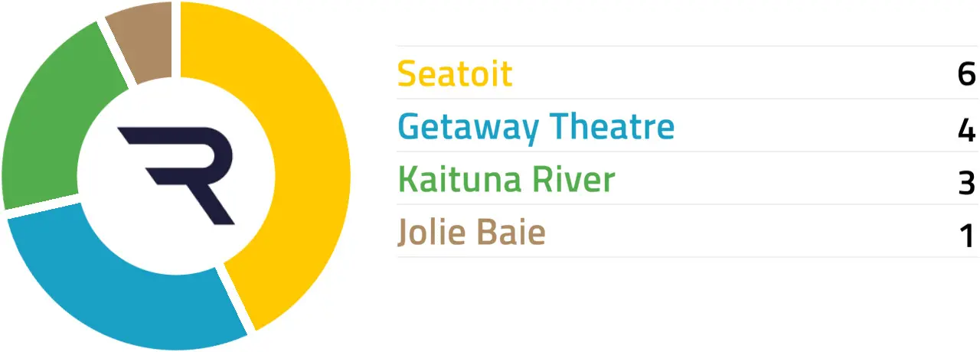Select the Kaituna River count of 3

tap(966, 181)
